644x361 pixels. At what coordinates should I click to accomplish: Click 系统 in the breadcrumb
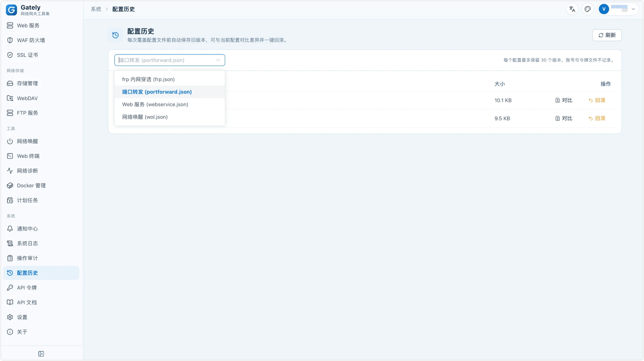96,9
